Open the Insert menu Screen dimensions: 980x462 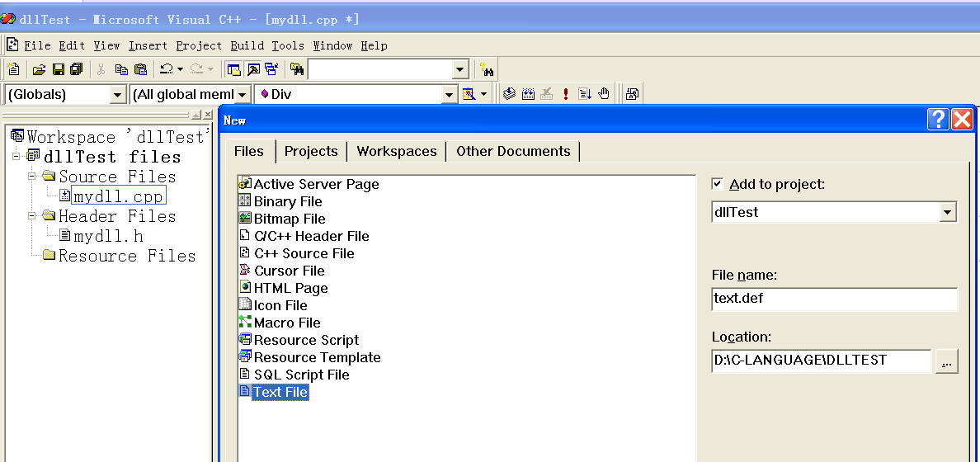tap(148, 45)
